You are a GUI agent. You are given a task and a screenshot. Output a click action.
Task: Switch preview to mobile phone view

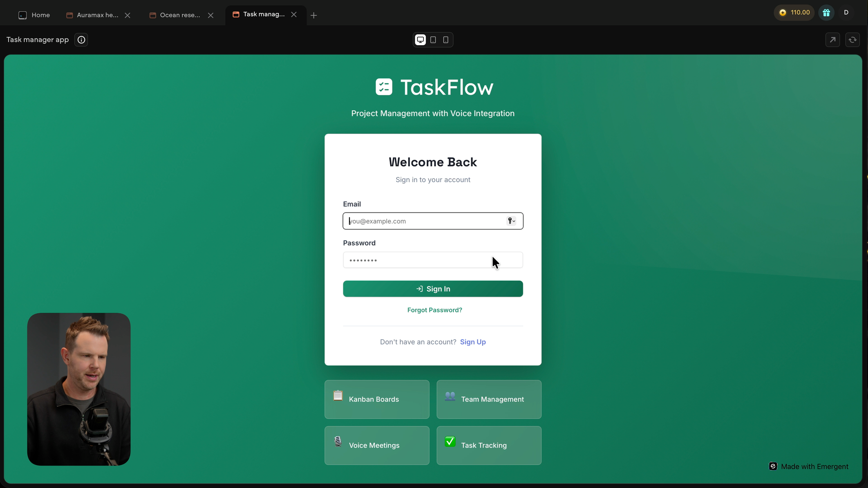pos(446,40)
